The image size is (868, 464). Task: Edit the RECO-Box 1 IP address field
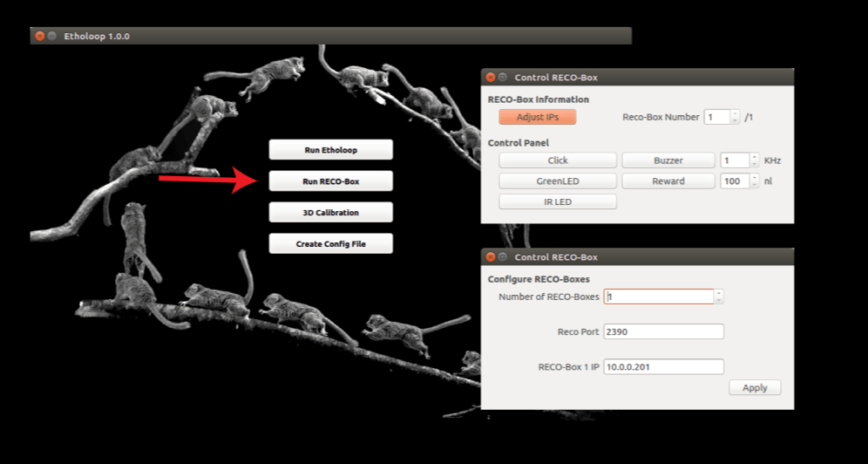click(x=663, y=366)
